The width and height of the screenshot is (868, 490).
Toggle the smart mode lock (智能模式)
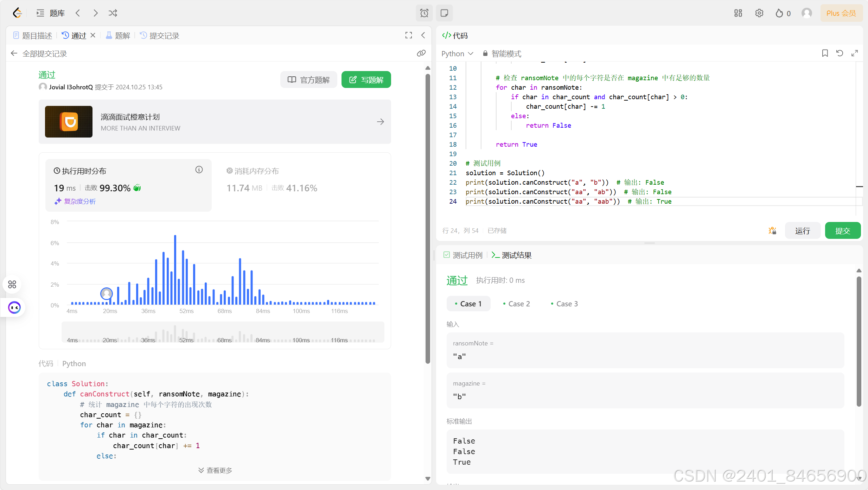pyautogui.click(x=502, y=53)
